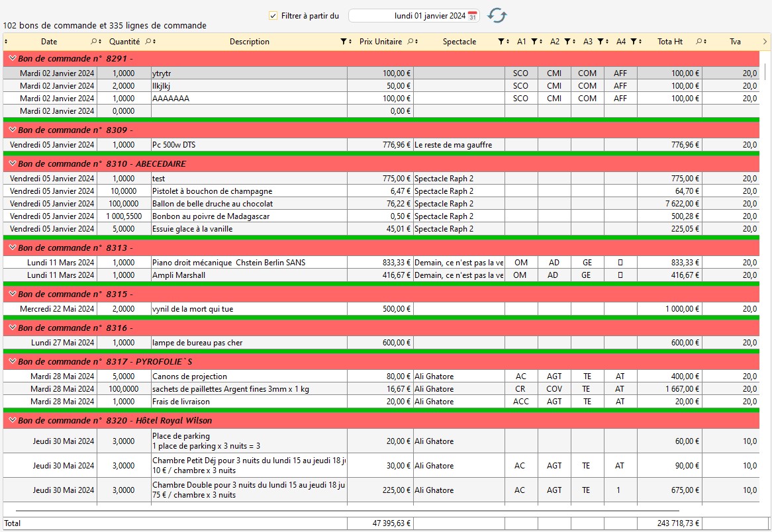The width and height of the screenshot is (772, 532).
Task: Collapse the 8310 ABECEDAIRE order group
Action: 13,163
